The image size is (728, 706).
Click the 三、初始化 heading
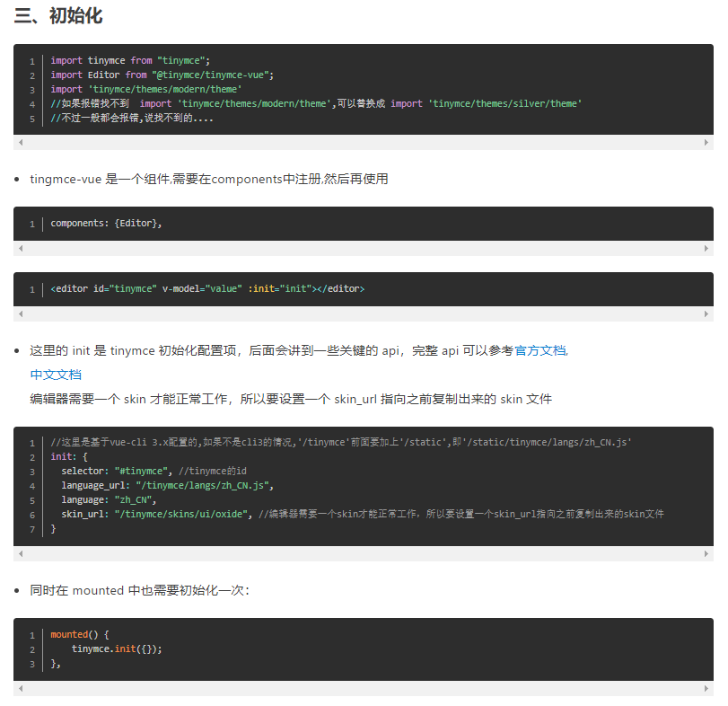58,16
